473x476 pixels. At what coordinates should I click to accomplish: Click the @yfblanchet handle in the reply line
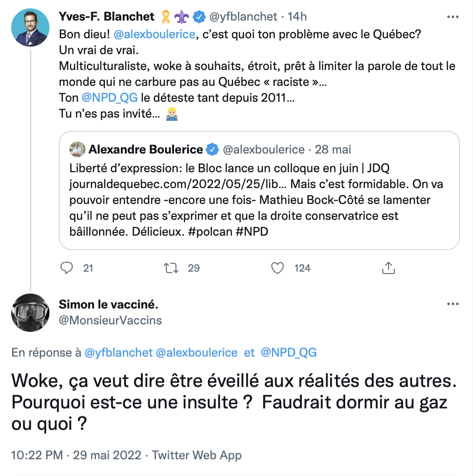118,353
